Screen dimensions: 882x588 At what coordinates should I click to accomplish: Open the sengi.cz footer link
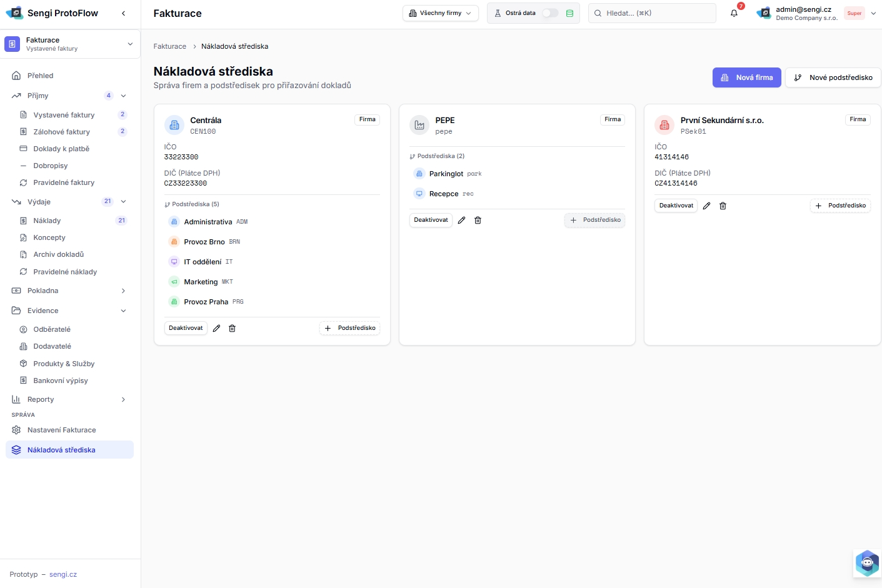63,574
